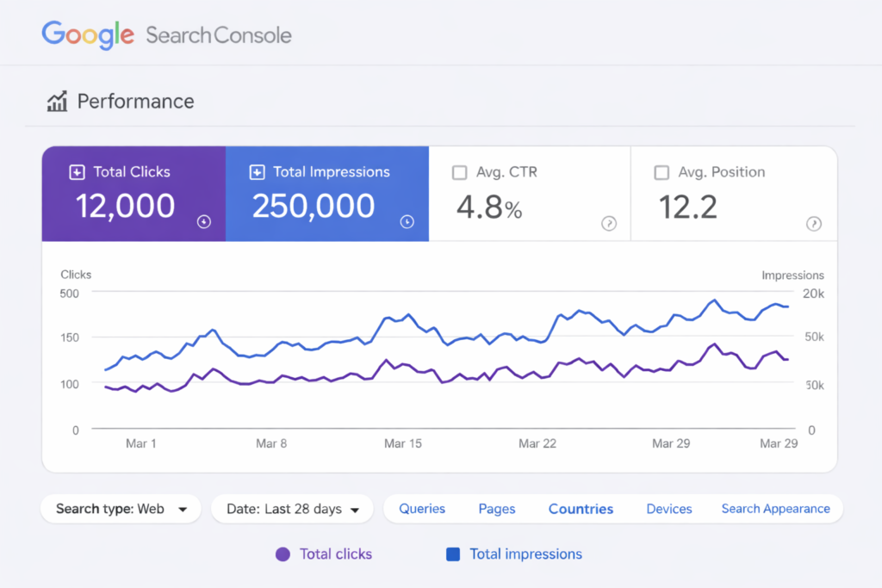Open the Avg. CTR help icon
882x588 pixels.
[609, 224]
